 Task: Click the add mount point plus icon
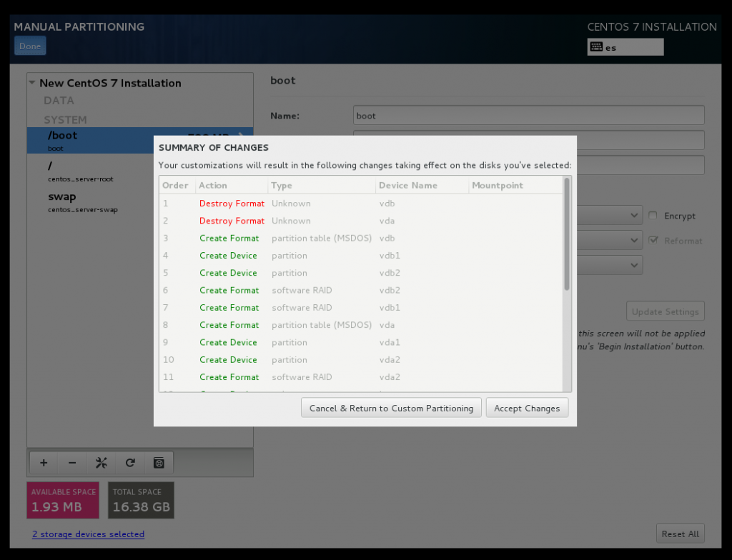[43, 462]
